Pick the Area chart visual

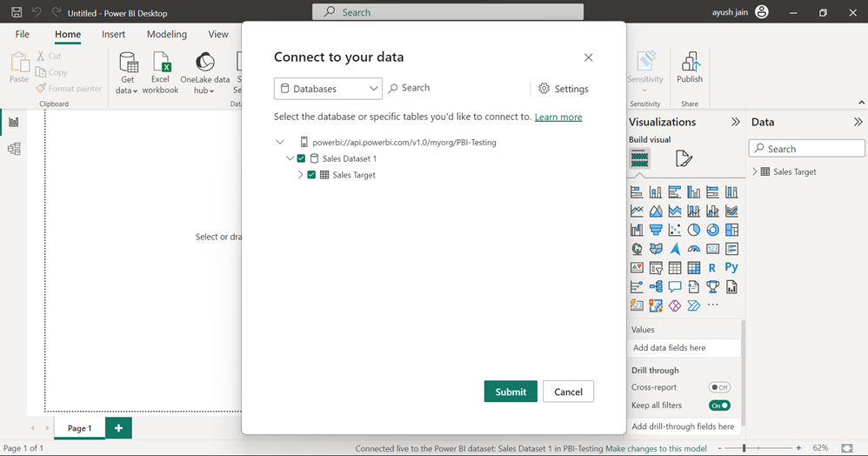(656, 211)
